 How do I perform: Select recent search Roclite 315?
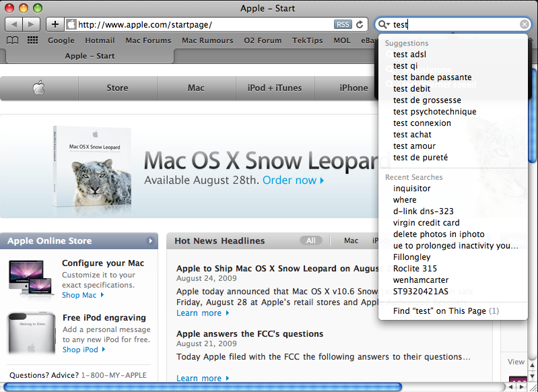tap(453, 269)
